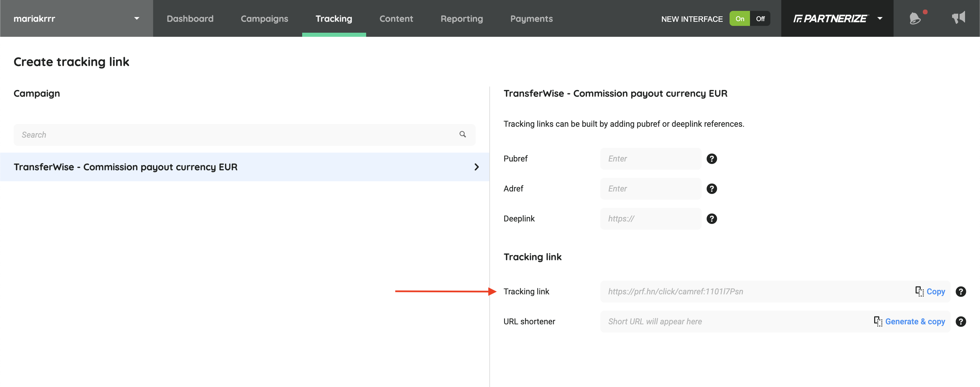Open the announcements megaphone icon

click(x=958, y=17)
